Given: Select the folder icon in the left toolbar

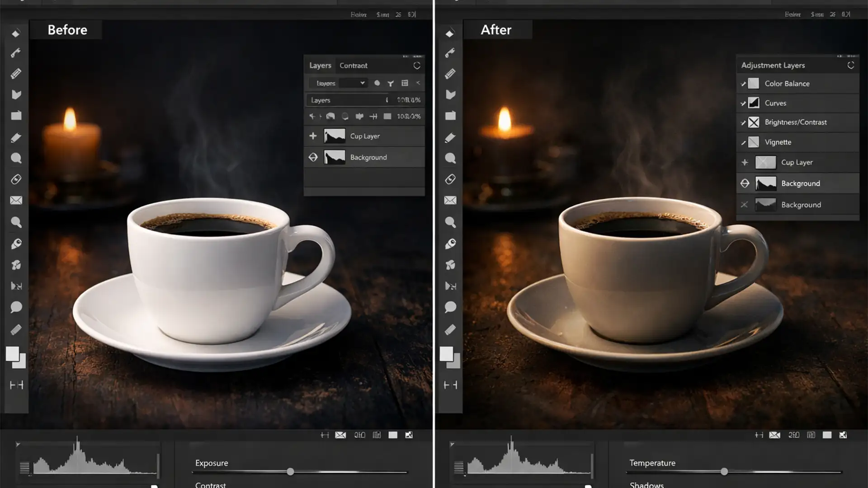Looking at the screenshot, I should pos(16,116).
